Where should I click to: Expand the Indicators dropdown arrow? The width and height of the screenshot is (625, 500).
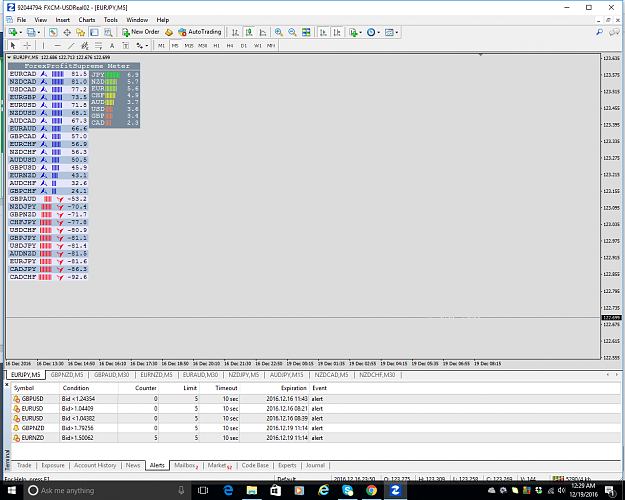(x=360, y=33)
